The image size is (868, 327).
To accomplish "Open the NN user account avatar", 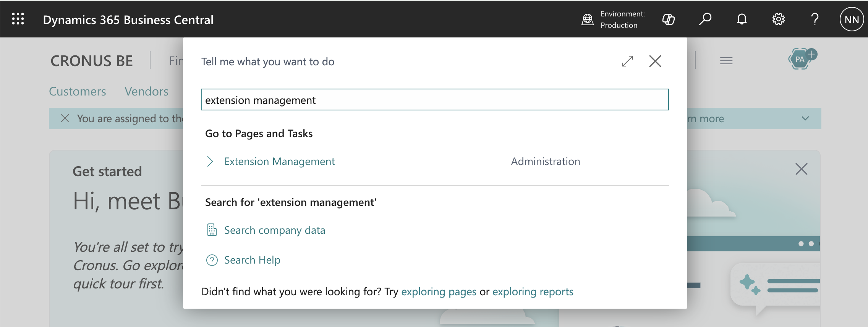I will 852,19.
